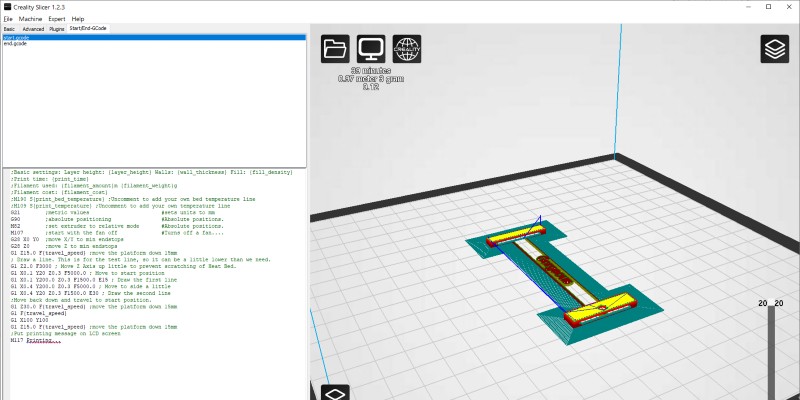Open the File menu

pyautogui.click(x=8, y=19)
